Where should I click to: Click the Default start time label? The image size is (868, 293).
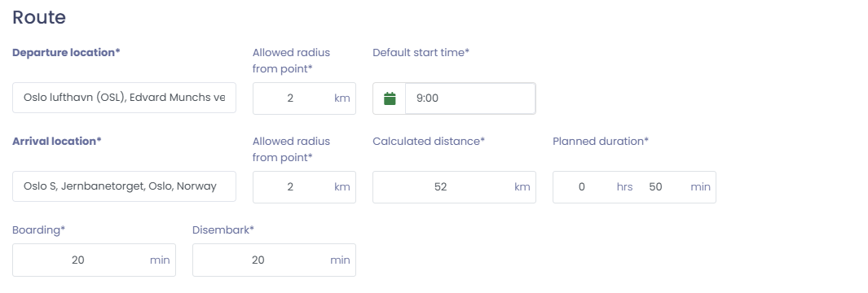click(x=421, y=53)
